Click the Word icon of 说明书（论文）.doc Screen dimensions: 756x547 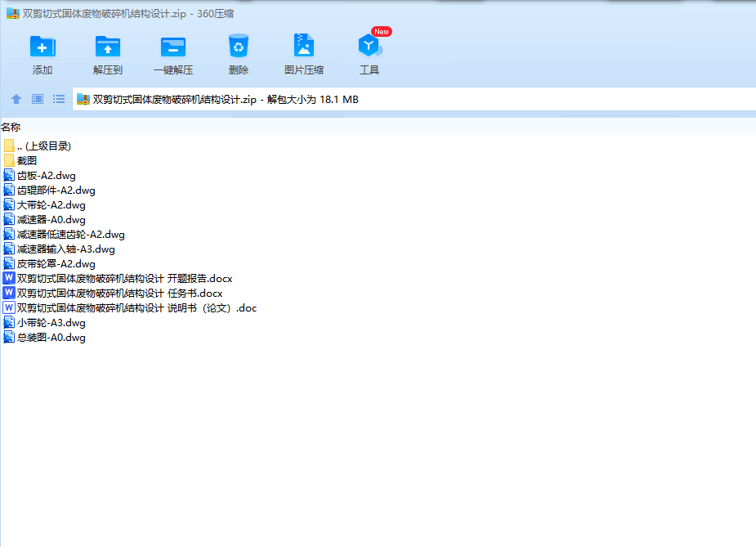click(x=9, y=307)
